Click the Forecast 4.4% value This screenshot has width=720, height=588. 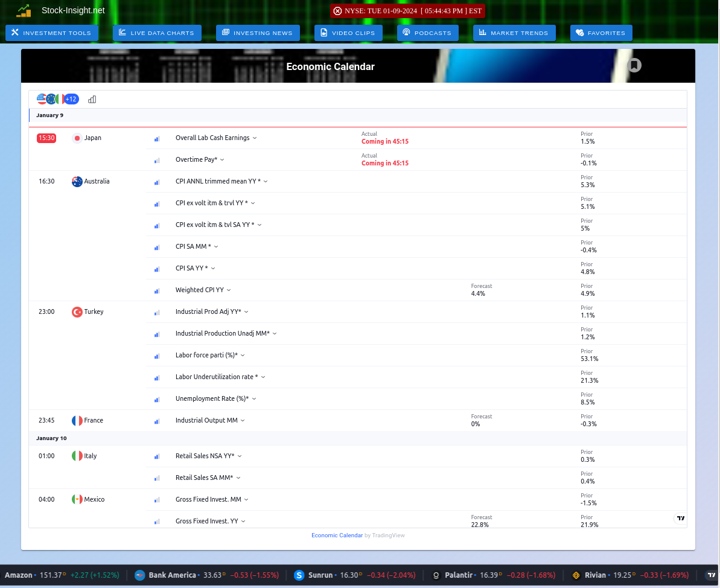pyautogui.click(x=478, y=293)
